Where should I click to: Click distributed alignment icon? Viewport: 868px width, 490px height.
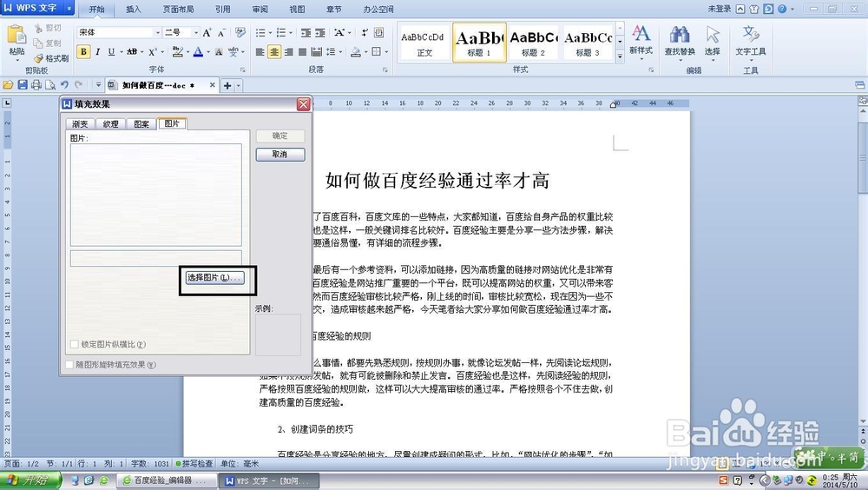(316, 51)
